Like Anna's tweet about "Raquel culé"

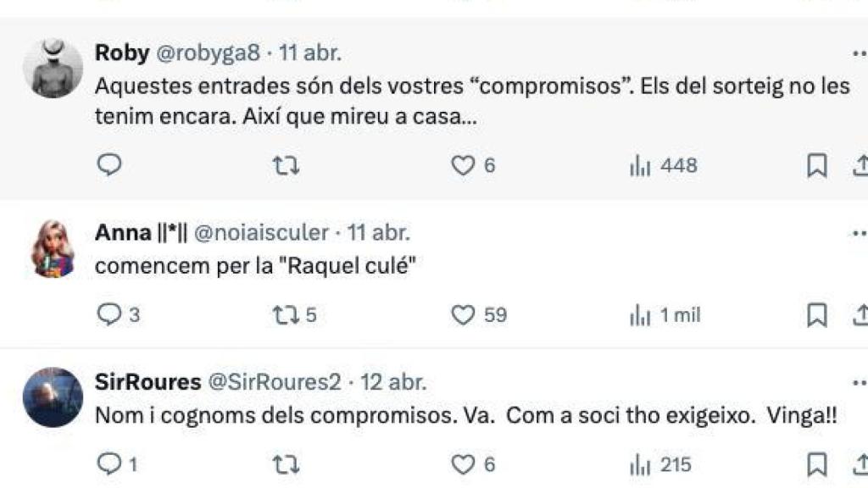pyautogui.click(x=463, y=314)
